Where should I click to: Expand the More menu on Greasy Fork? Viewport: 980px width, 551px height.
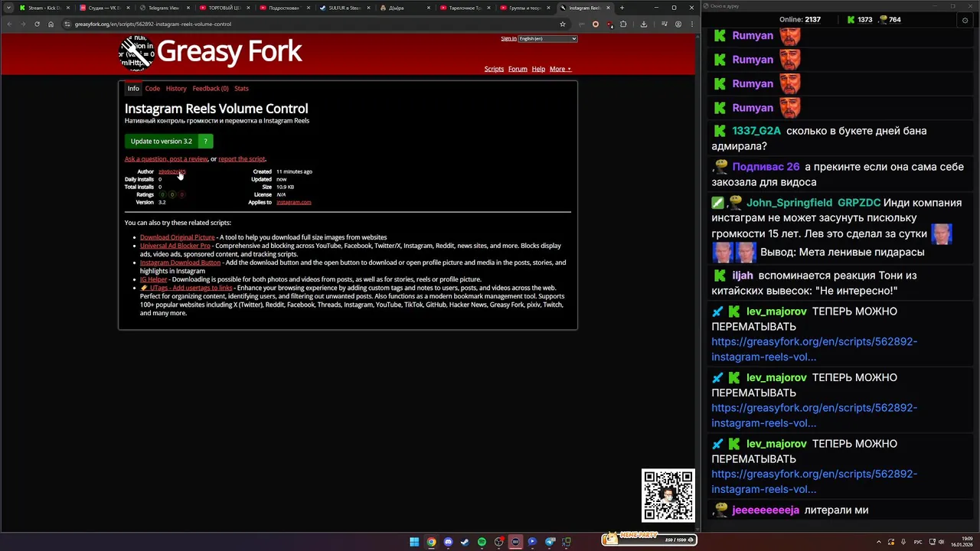(x=560, y=69)
